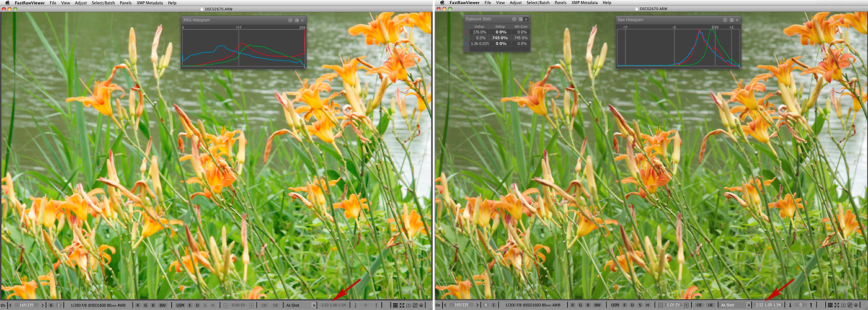Enter fullscreen mode in left viewer
The width and height of the screenshot is (868, 310).
click(x=403, y=305)
